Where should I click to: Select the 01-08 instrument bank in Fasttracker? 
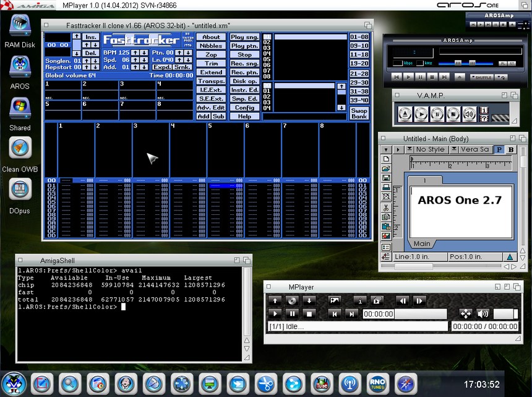[359, 37]
